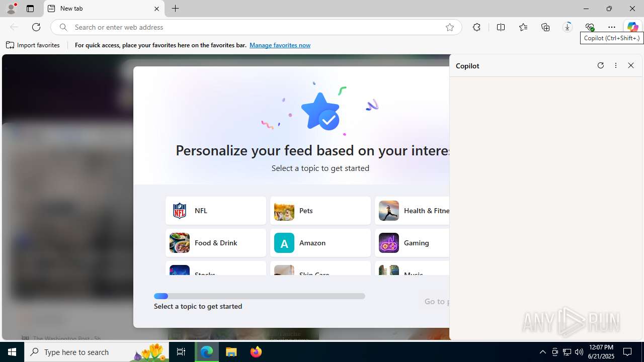
Task: Open the tab actions menu icon
Action: coord(30,9)
